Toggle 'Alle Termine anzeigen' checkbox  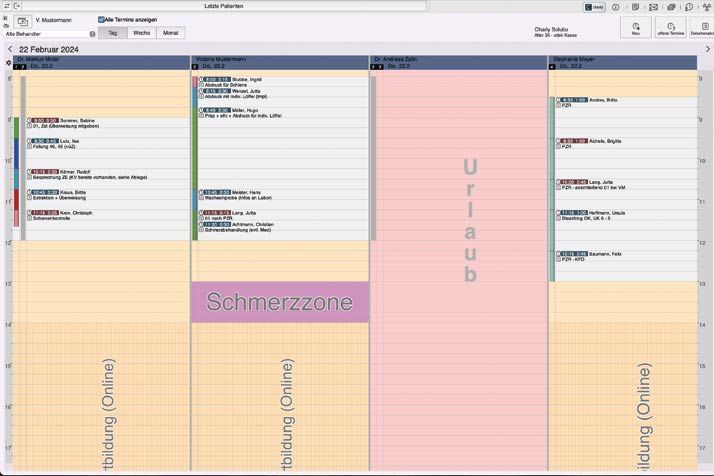[101, 20]
